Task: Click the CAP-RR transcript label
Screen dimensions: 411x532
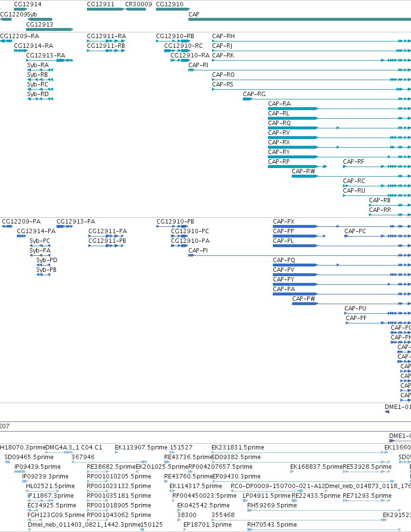Action: pyautogui.click(x=380, y=210)
